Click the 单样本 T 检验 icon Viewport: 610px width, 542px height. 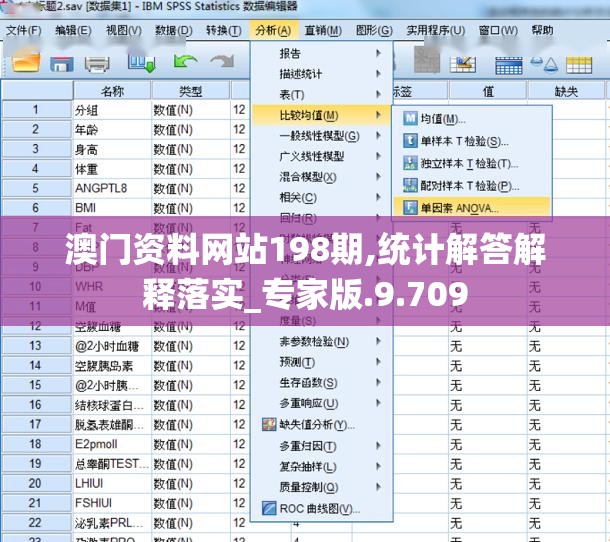coord(410,140)
